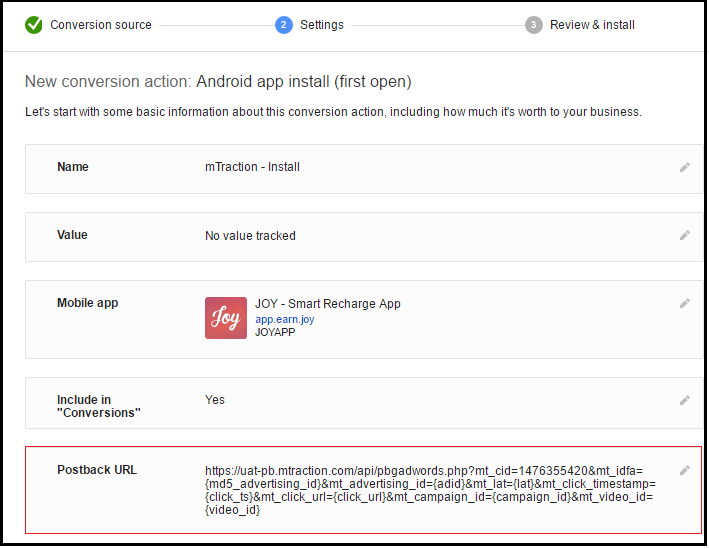Edit the Name field pencil icon
The height and width of the screenshot is (549, 709).
pyautogui.click(x=685, y=167)
